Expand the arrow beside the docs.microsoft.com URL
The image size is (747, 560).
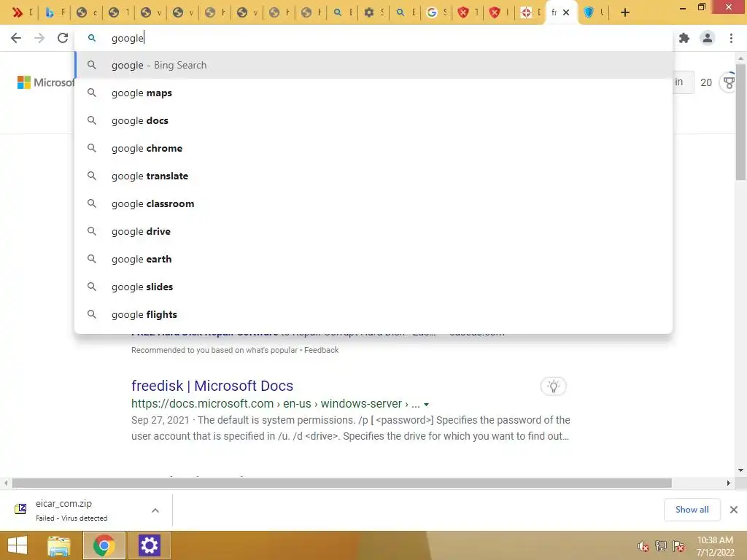(x=426, y=404)
